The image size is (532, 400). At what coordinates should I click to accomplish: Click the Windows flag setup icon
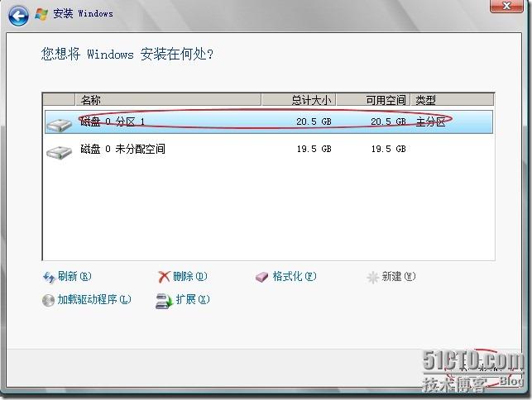click(x=41, y=14)
